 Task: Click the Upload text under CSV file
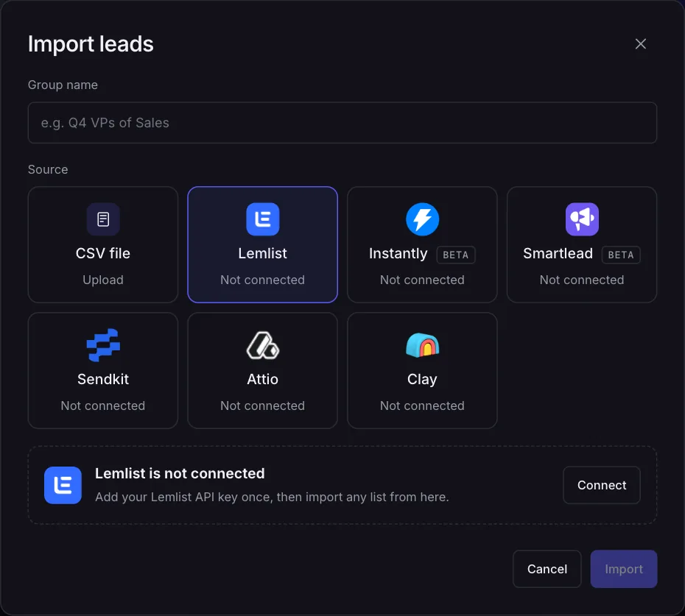click(x=103, y=280)
